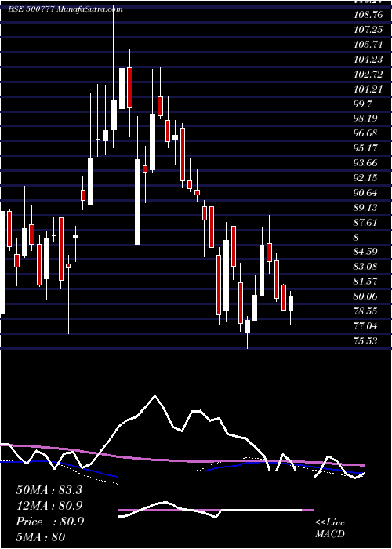
Task: Click the 96.68 price axis label
Action: coord(366,133)
